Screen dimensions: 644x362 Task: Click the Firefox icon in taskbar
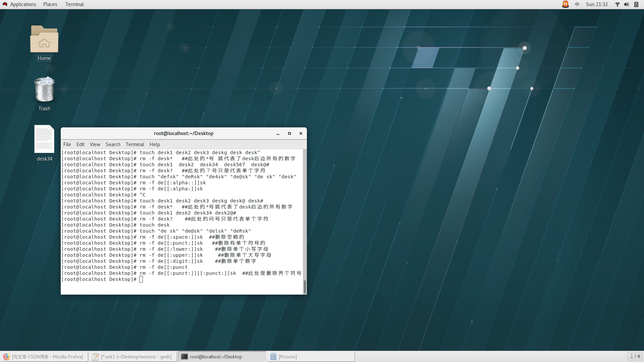point(6,357)
